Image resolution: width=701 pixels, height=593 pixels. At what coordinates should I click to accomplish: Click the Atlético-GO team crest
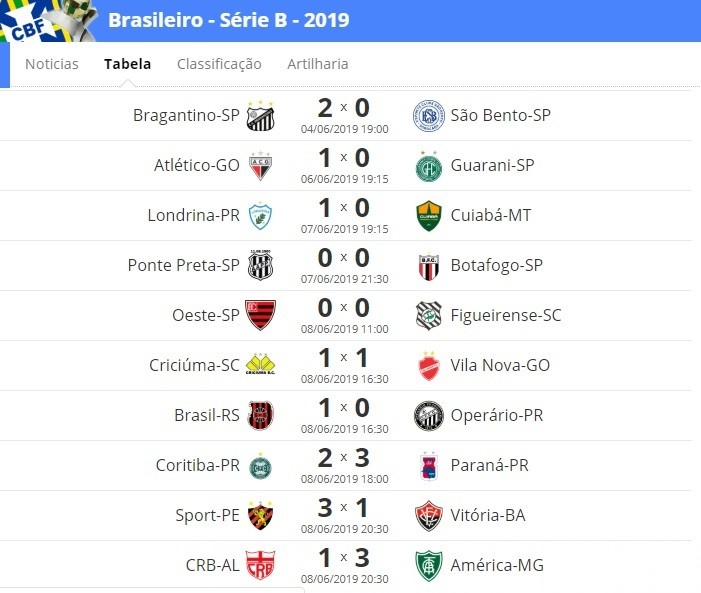260,165
